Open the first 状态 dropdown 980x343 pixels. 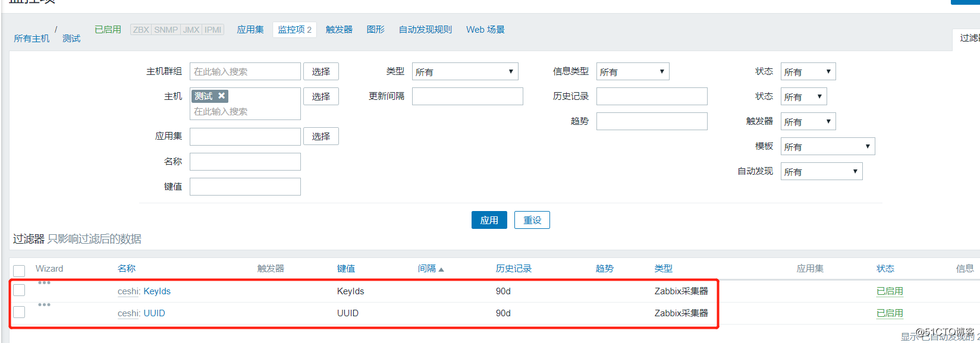point(808,71)
